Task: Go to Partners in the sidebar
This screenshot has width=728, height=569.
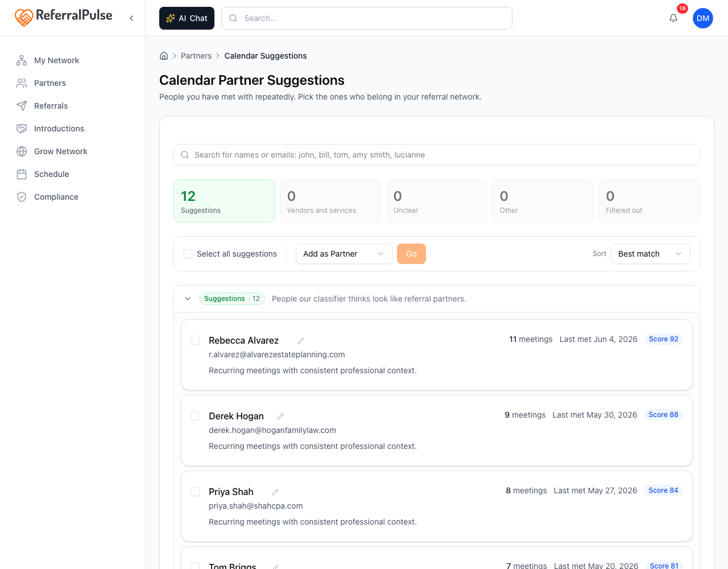Action: (x=50, y=83)
